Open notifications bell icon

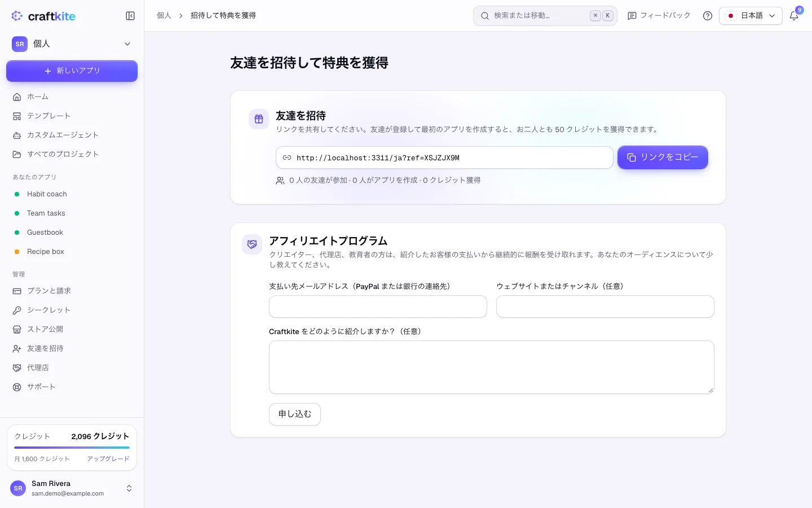(794, 16)
